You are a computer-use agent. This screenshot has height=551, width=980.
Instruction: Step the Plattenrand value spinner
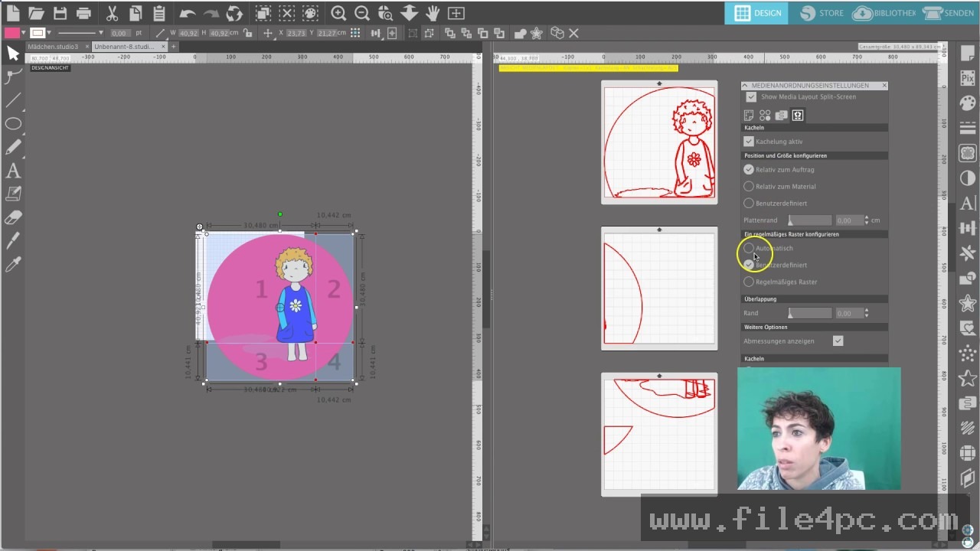[x=867, y=220]
